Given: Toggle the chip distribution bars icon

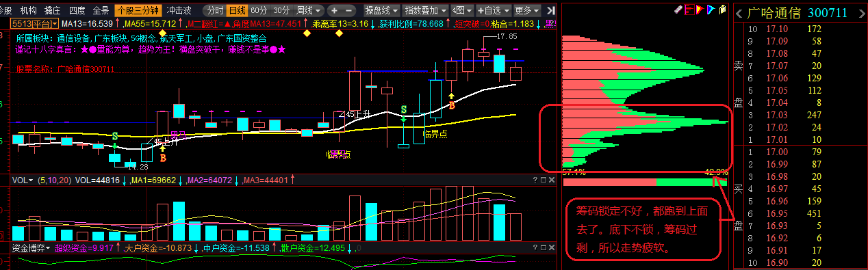Looking at the screenshot, I should pyautogui.click(x=689, y=9).
